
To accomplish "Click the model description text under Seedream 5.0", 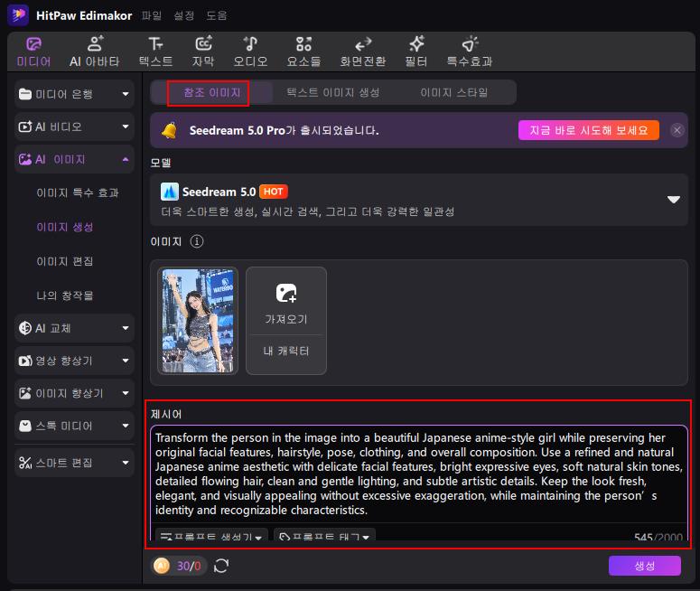I will [x=308, y=211].
